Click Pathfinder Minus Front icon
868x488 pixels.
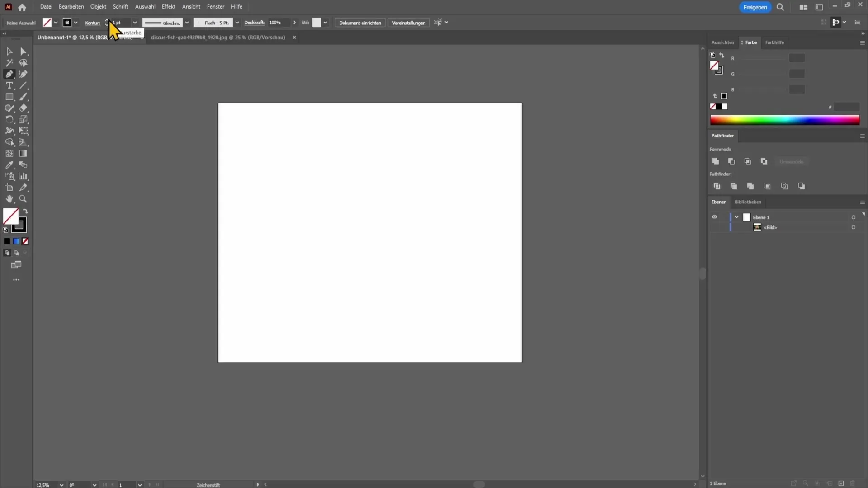pyautogui.click(x=731, y=161)
